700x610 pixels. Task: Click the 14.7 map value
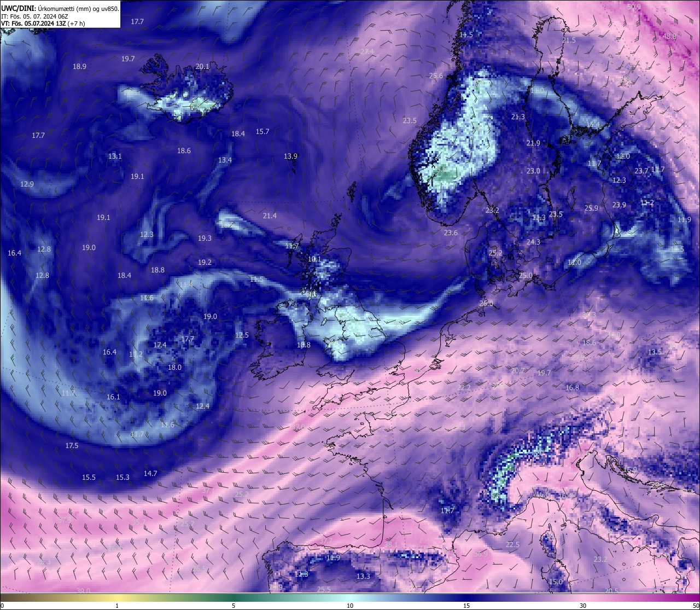[x=150, y=473]
